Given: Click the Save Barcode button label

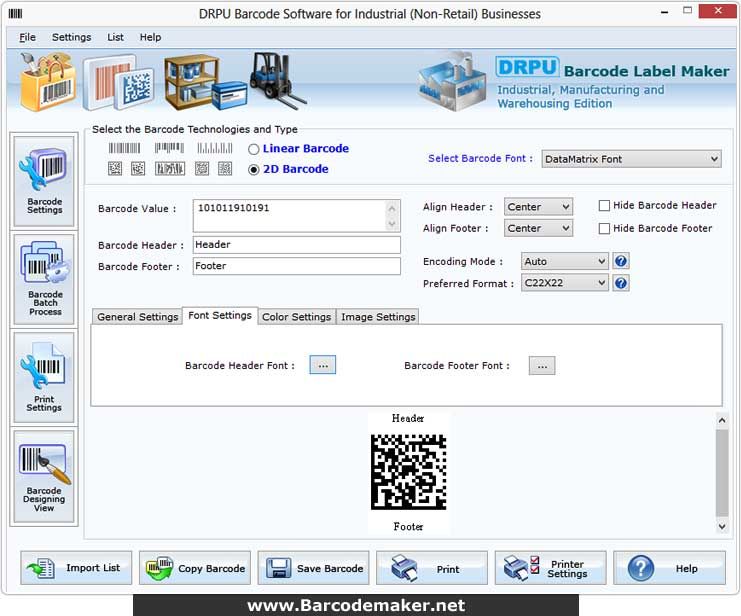Looking at the screenshot, I should 330,569.
